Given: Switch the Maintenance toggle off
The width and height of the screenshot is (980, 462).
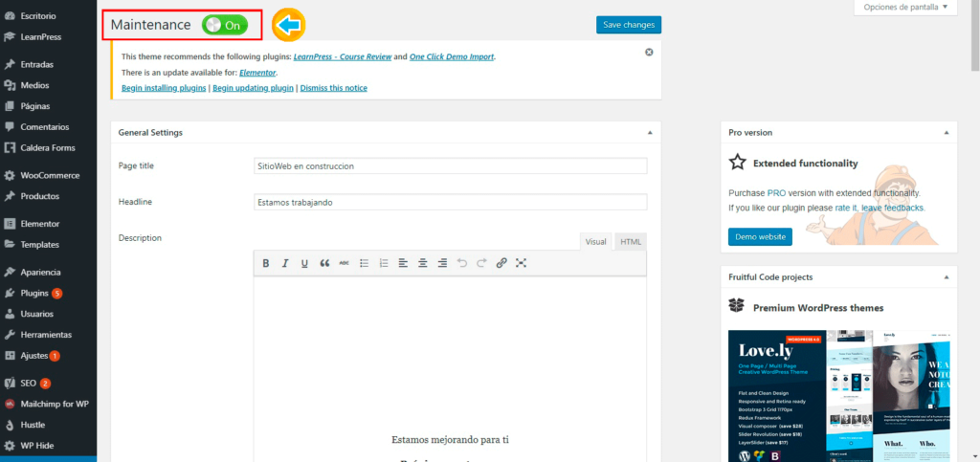Looking at the screenshot, I should [225, 25].
